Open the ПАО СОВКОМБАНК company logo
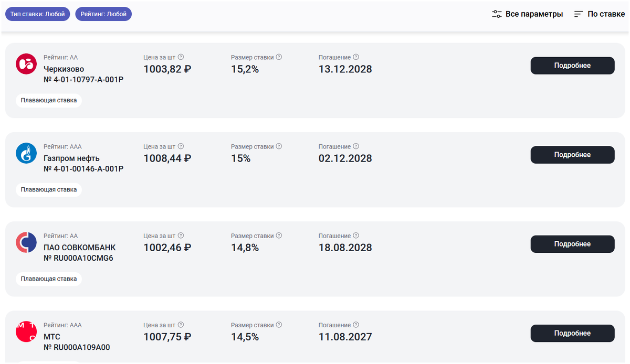630x364 pixels. (x=26, y=242)
